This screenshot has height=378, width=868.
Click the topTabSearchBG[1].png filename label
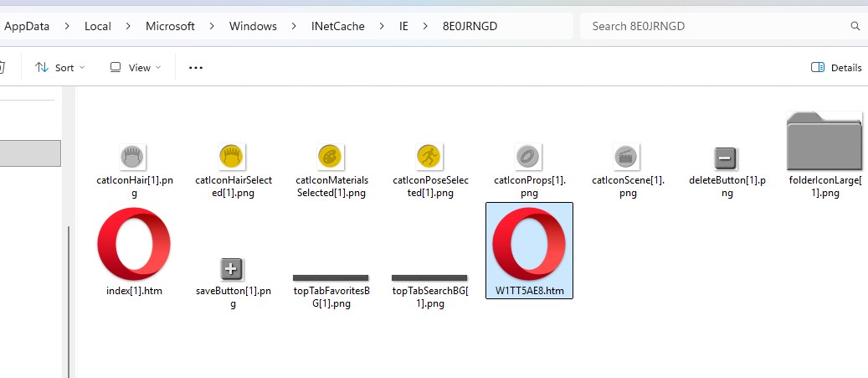[430, 297]
